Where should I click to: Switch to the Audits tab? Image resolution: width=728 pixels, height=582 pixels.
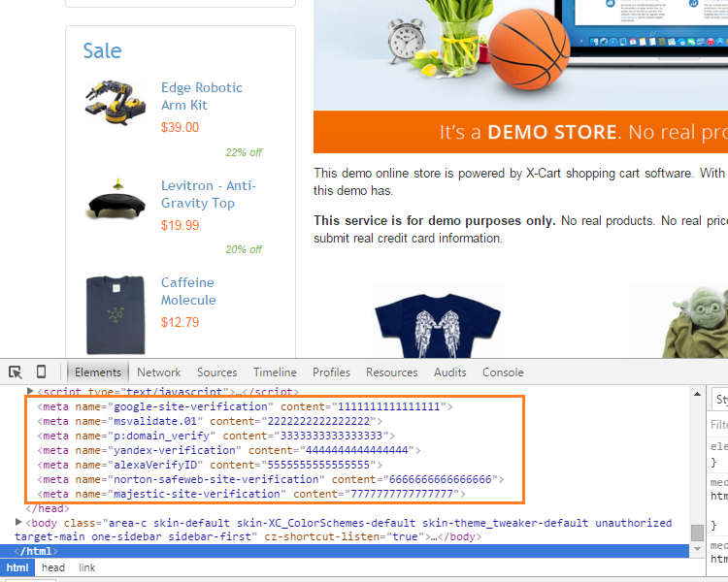(449, 372)
